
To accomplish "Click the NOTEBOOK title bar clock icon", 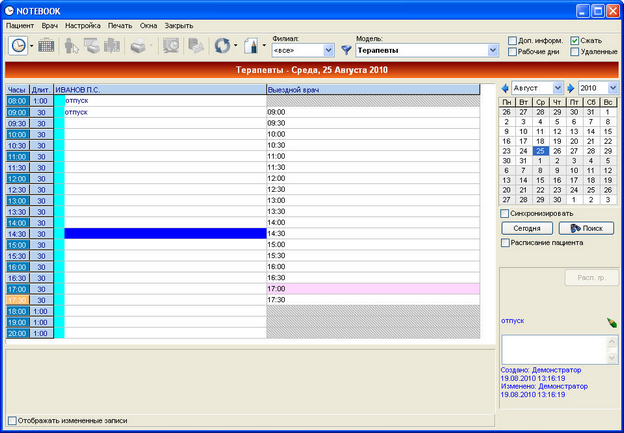I will 8,11.
